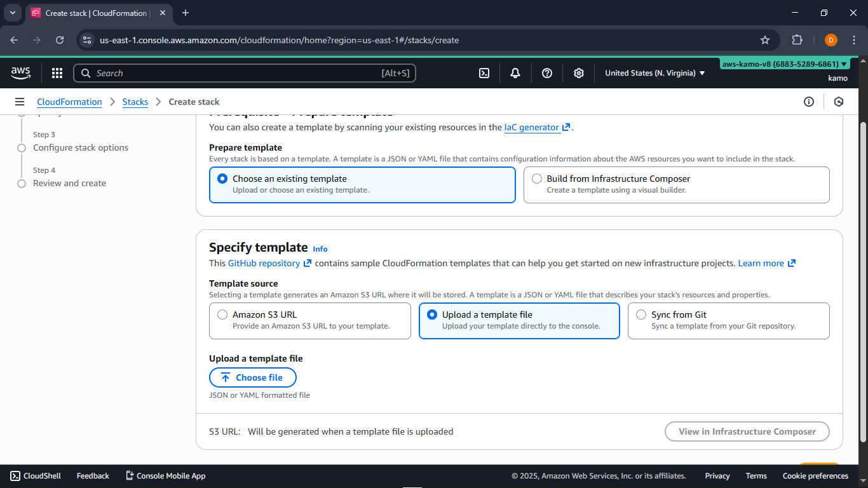
Task: Navigate to Stacks via the breadcrumb
Action: pos(135,102)
